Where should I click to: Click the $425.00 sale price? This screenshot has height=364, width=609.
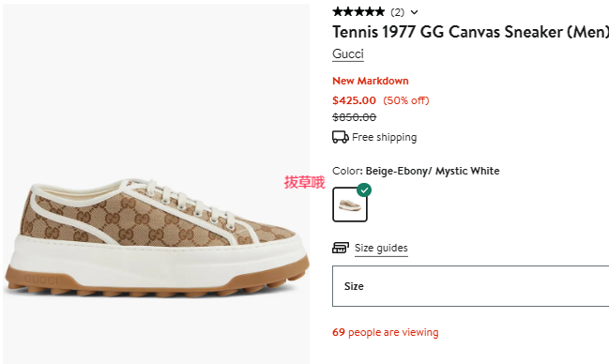coord(354,100)
